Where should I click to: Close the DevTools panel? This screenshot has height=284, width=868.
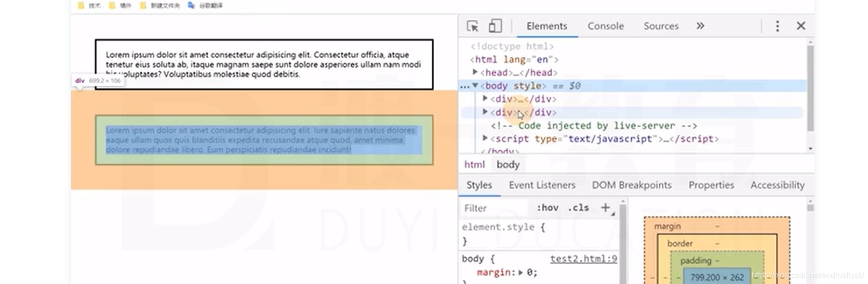pyautogui.click(x=801, y=26)
